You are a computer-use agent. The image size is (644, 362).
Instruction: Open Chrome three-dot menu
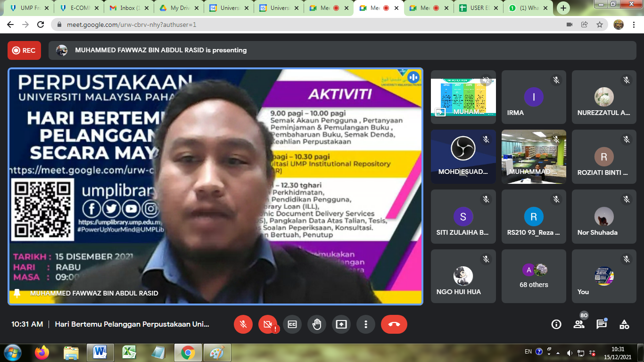tap(634, 25)
